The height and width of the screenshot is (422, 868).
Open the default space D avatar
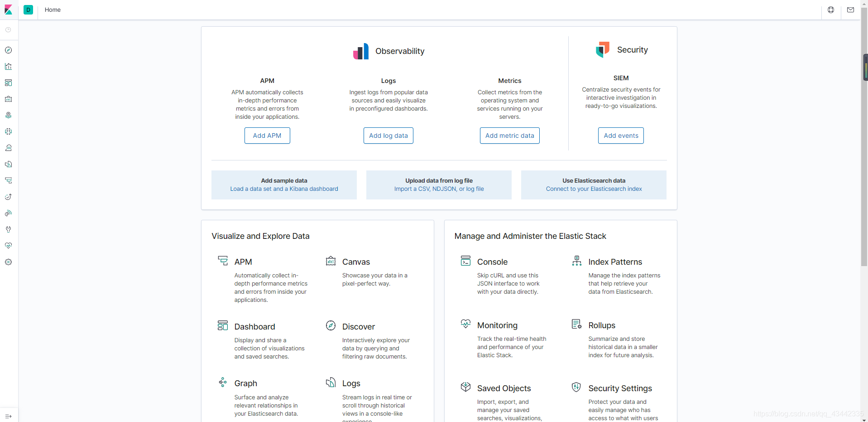(x=28, y=10)
